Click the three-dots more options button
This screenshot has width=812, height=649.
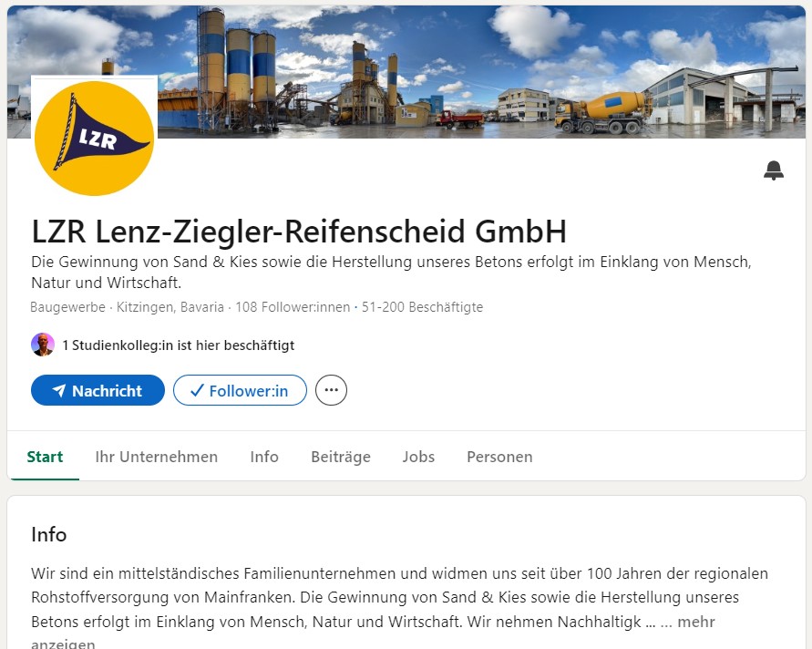tap(331, 390)
